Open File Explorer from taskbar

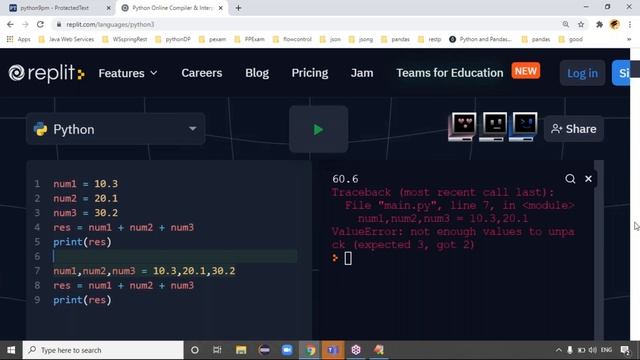241,350
